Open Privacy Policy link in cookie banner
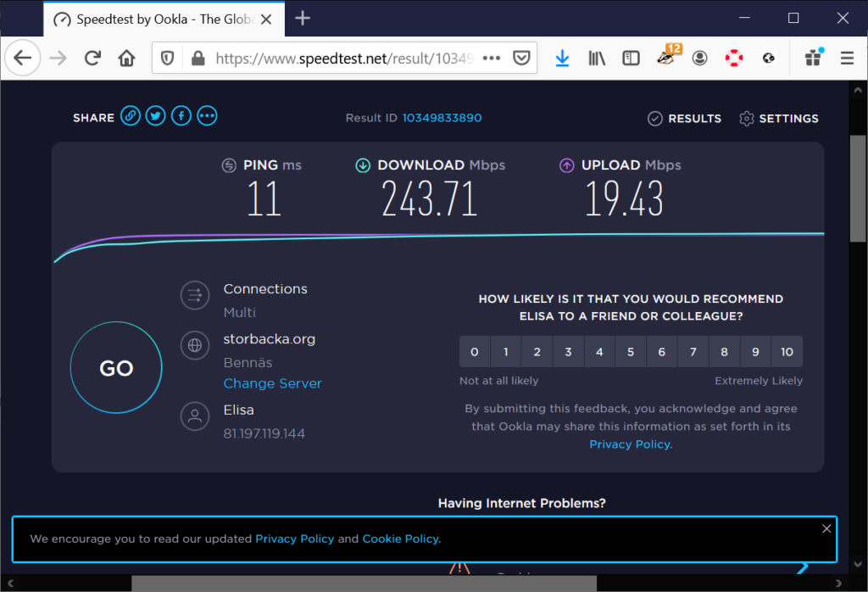Screen dimensions: 868x592 (294, 539)
